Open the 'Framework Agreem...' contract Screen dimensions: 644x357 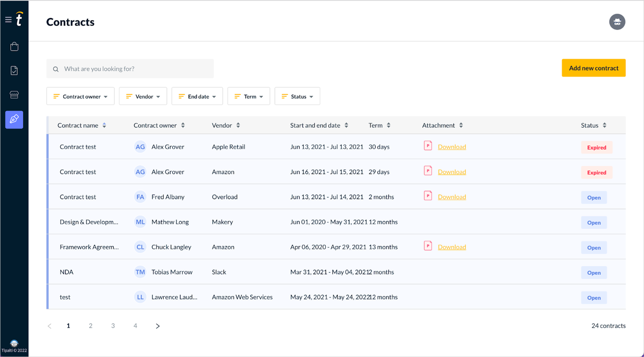pos(89,247)
